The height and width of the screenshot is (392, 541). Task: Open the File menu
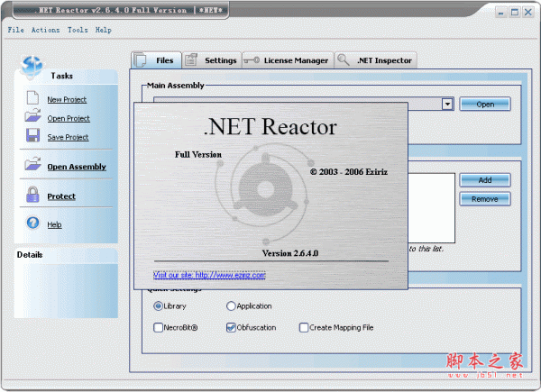pos(16,30)
